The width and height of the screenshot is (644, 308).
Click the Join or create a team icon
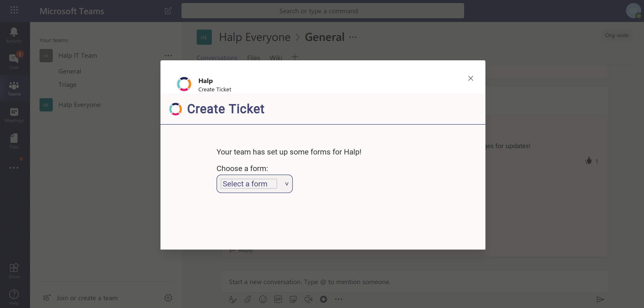point(47,298)
